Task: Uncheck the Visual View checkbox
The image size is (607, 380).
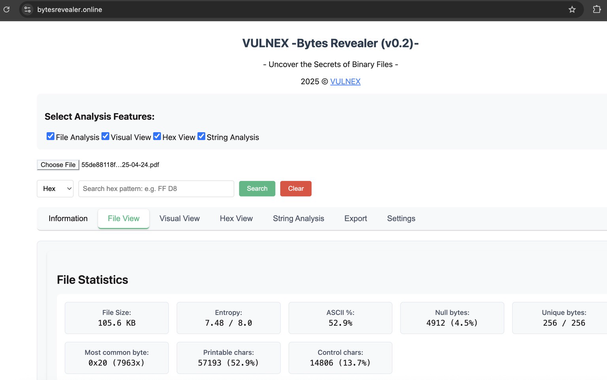Action: click(105, 136)
